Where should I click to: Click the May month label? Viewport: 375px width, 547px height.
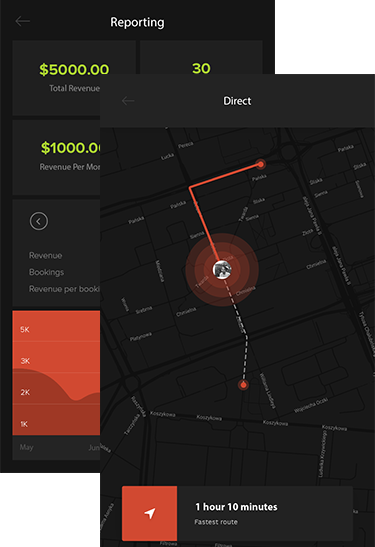(27, 447)
